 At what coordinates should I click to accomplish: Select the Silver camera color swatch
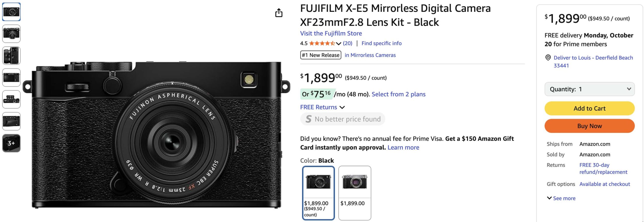click(x=354, y=193)
